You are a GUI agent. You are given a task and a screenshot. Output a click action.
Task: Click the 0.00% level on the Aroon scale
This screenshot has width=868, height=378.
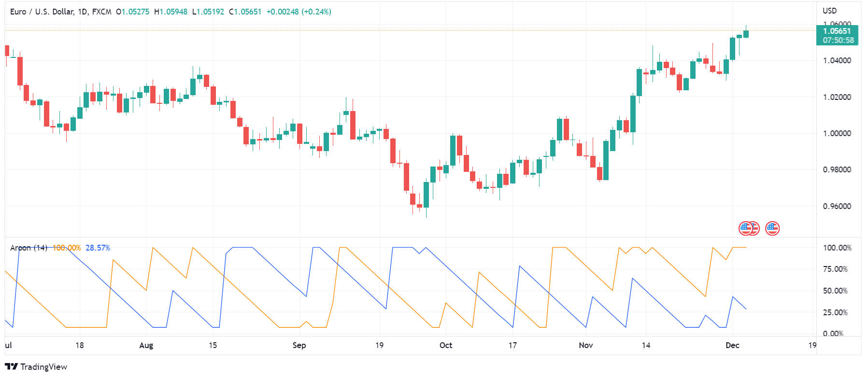pyautogui.click(x=833, y=334)
